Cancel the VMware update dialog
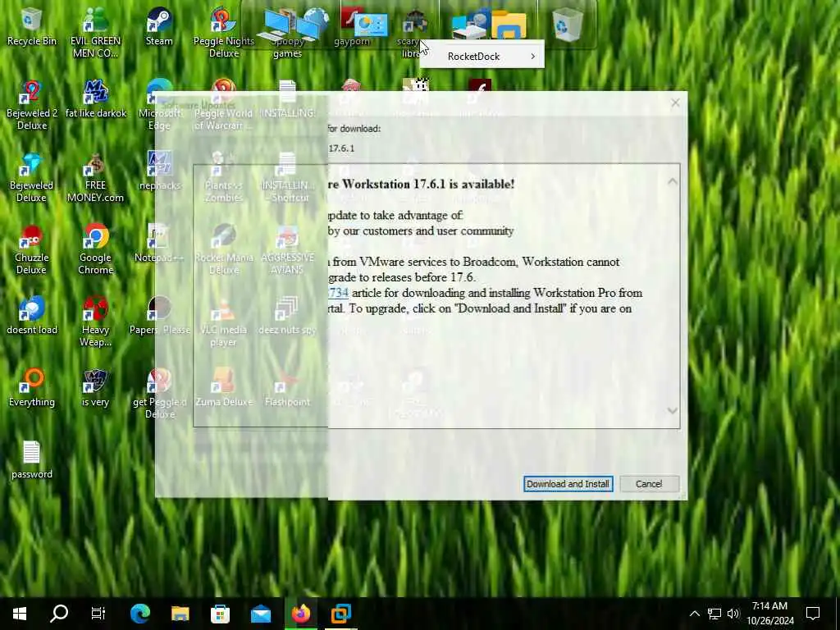The image size is (840, 630). (x=649, y=484)
